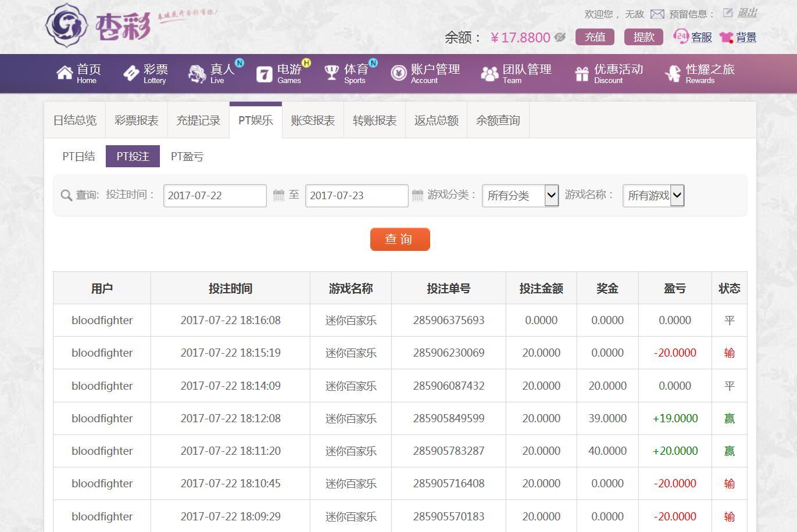
Task: Open the Account management menu
Action: (425, 73)
